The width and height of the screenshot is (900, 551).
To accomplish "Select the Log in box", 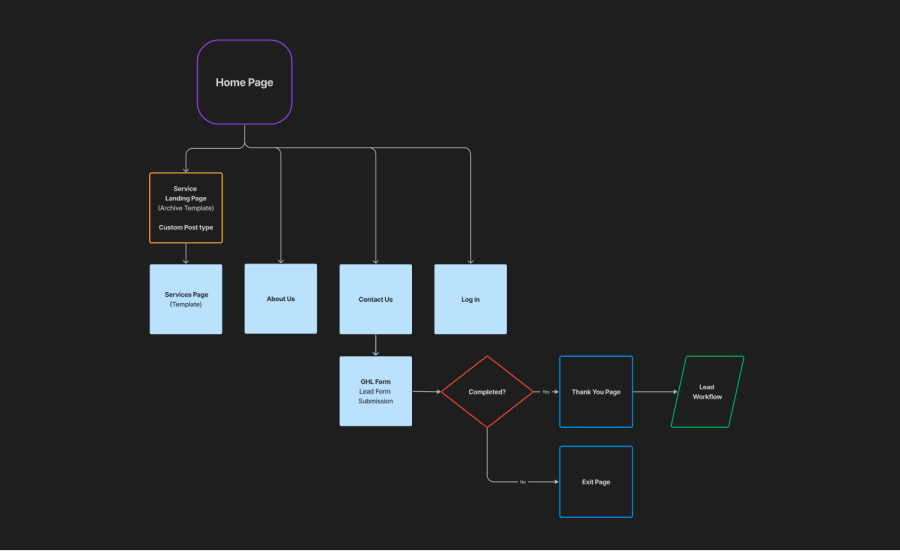I will (x=471, y=299).
